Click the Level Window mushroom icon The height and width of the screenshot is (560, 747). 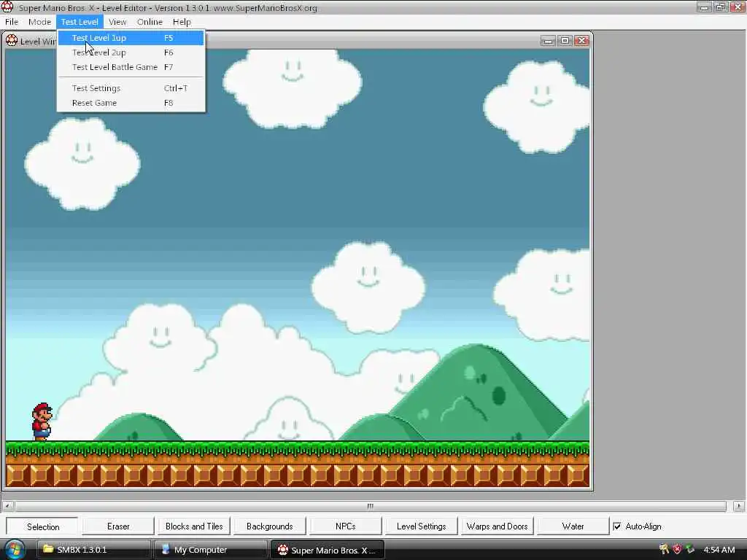point(12,41)
